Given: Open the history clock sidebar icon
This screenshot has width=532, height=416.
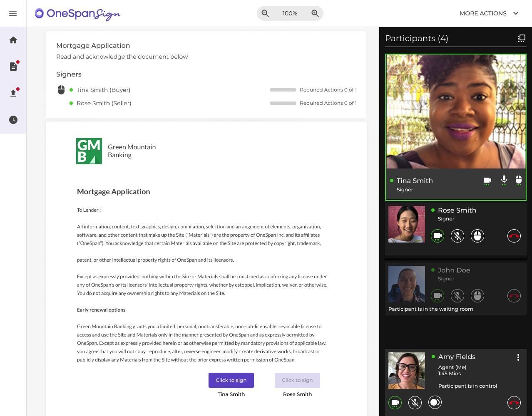Looking at the screenshot, I should pos(13,120).
